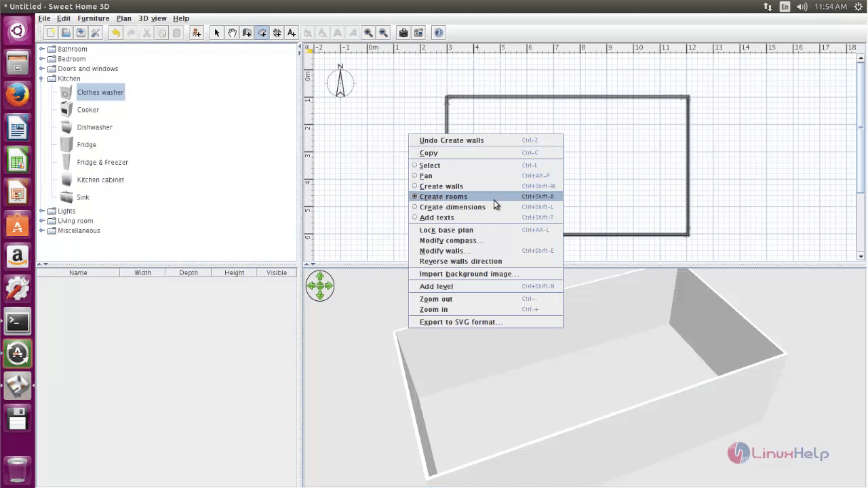Click the compass rose in plan

pos(340,82)
